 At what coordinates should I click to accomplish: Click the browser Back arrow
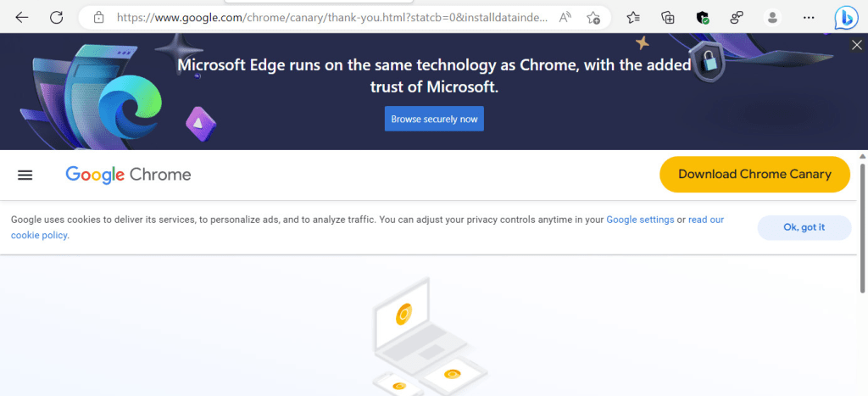(x=22, y=17)
